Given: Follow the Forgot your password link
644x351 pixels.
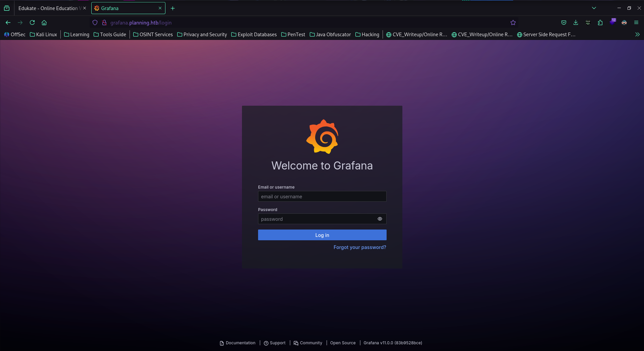Looking at the screenshot, I should pyautogui.click(x=359, y=247).
